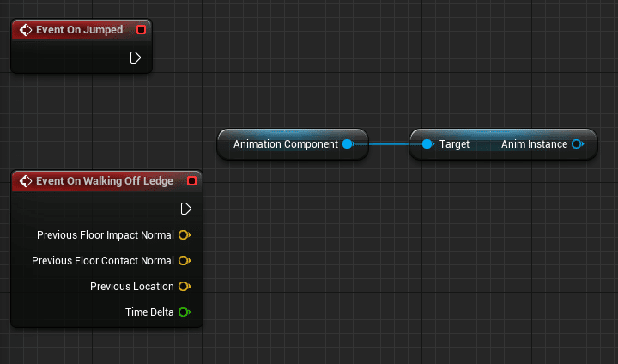The image size is (618, 364).
Task: Click the Previous Location vector pin
Action: pyautogui.click(x=185, y=287)
